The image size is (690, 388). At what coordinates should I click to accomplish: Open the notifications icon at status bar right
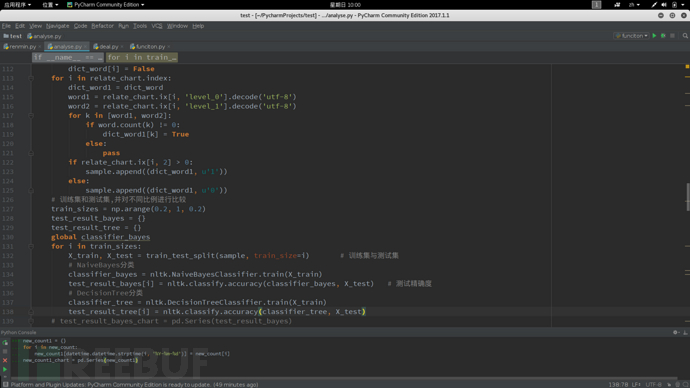coord(685,384)
